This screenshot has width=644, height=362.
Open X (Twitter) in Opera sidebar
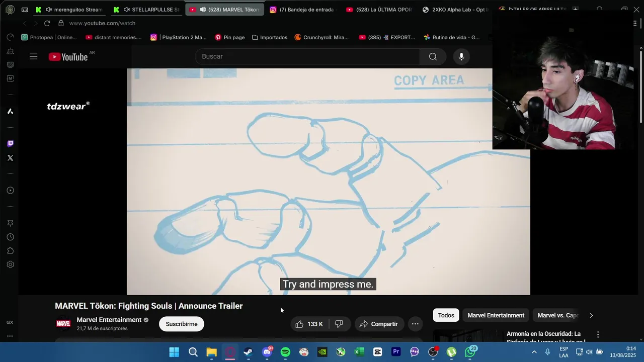point(10,158)
